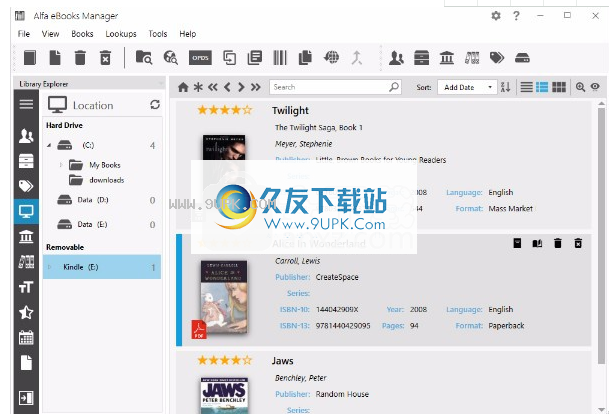Open the File menu
Screen dimensions: 609x414
(x=24, y=34)
